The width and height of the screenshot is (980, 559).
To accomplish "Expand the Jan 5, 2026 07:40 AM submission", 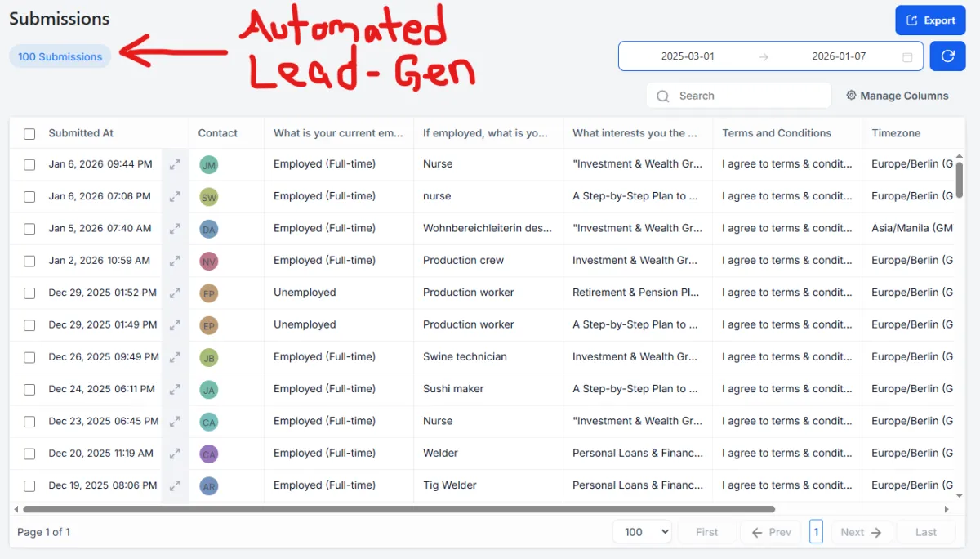I will [x=175, y=229].
